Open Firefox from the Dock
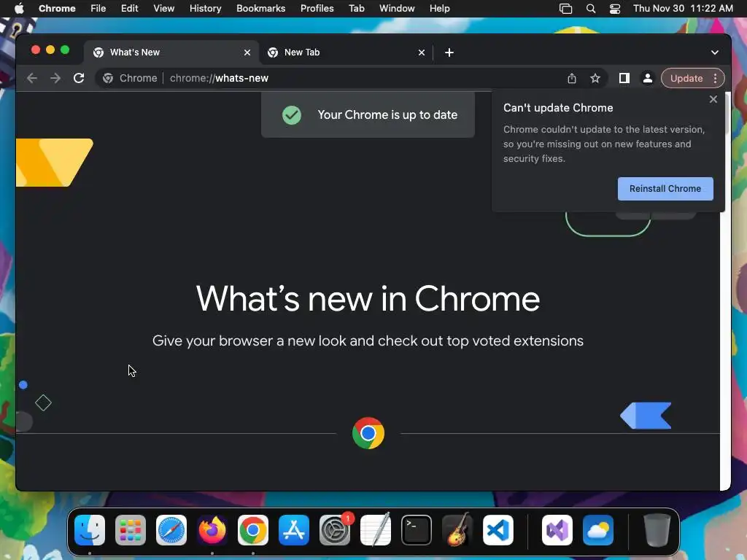The height and width of the screenshot is (560, 747). 212,529
